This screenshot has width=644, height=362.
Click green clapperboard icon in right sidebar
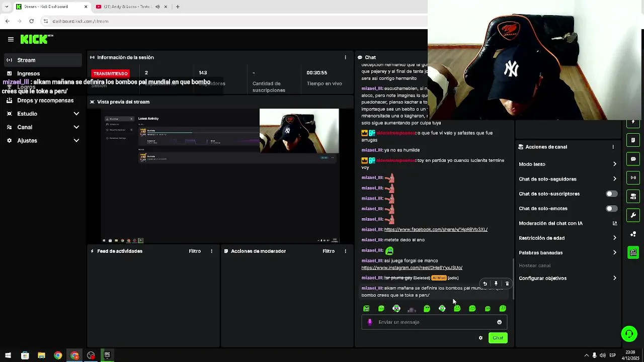633,252
